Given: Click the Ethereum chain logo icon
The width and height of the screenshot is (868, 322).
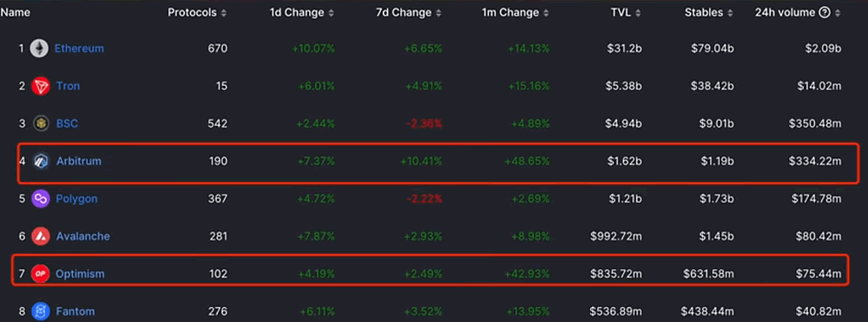Looking at the screenshot, I should 39,49.
